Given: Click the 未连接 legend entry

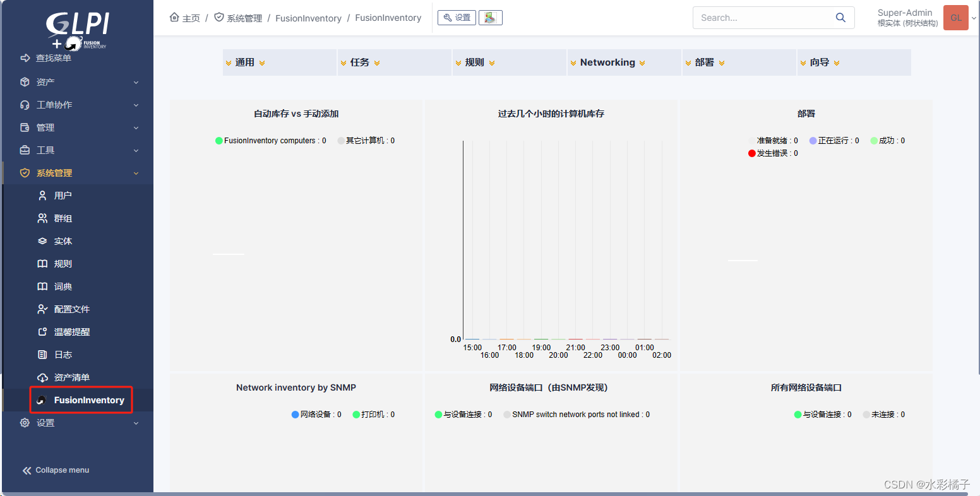Looking at the screenshot, I should coord(884,415).
